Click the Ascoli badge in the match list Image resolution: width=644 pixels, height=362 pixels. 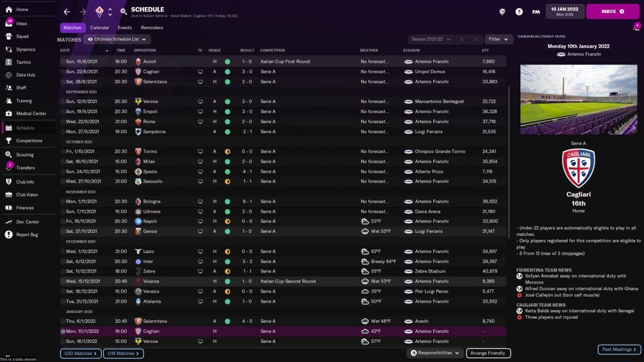tap(138, 61)
